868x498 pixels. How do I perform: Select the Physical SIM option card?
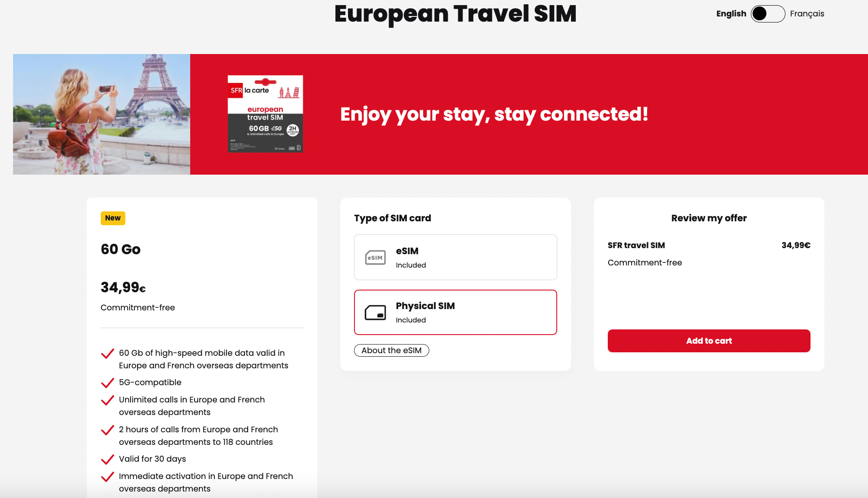click(x=455, y=312)
